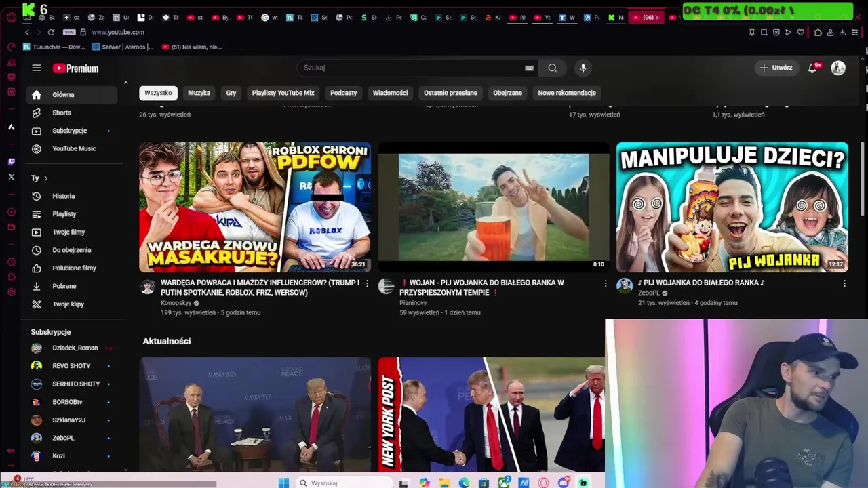Open the Windows Start button
This screenshot has height=488, width=868.
(283, 483)
